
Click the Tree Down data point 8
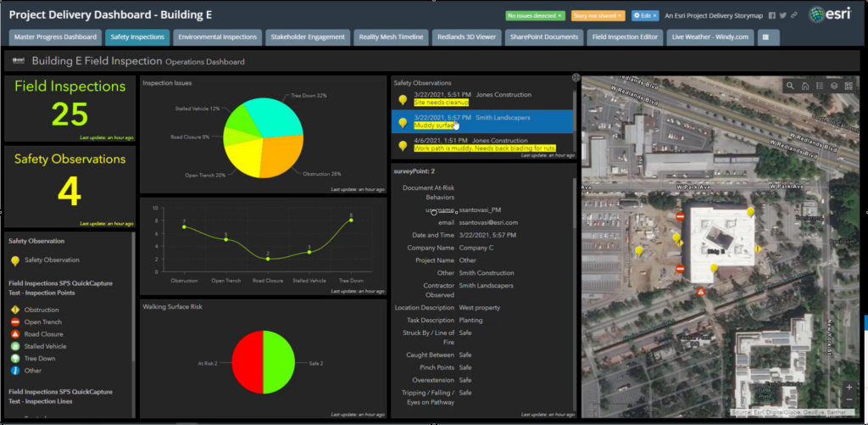[x=351, y=220]
